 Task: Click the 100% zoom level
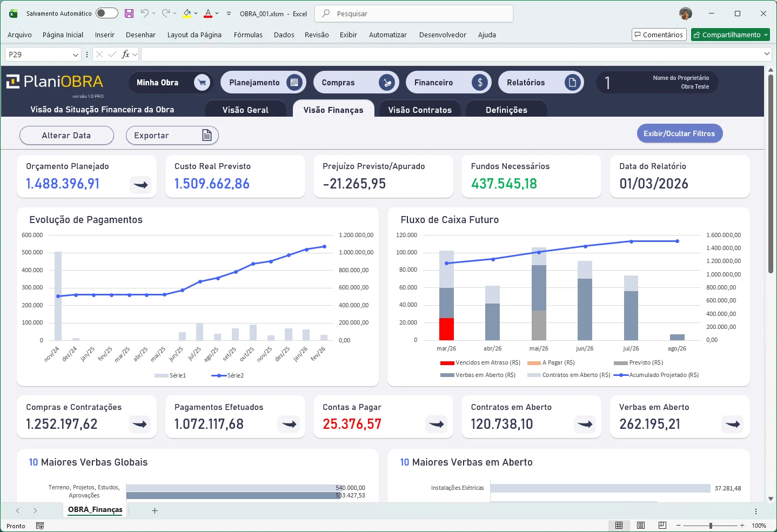point(759,526)
